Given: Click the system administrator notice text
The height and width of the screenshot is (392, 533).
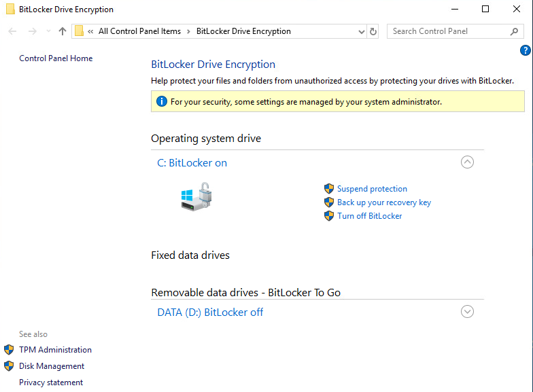Looking at the screenshot, I should [306, 102].
